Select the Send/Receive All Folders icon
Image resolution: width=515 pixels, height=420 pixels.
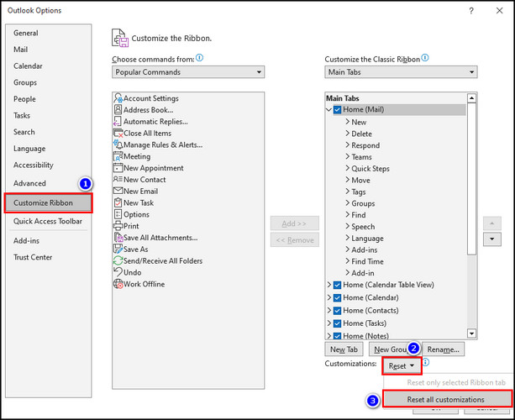click(x=117, y=260)
